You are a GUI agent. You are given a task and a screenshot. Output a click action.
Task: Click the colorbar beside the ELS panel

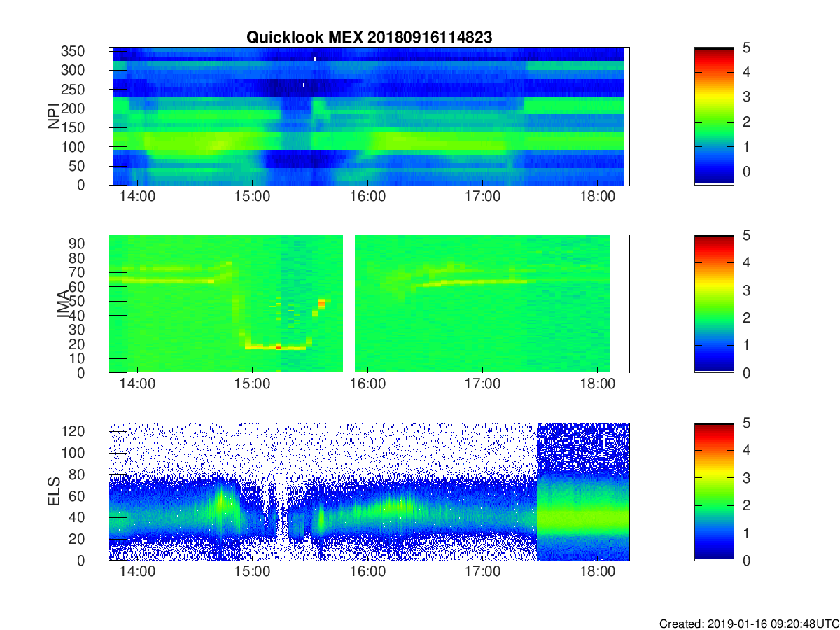(x=714, y=491)
